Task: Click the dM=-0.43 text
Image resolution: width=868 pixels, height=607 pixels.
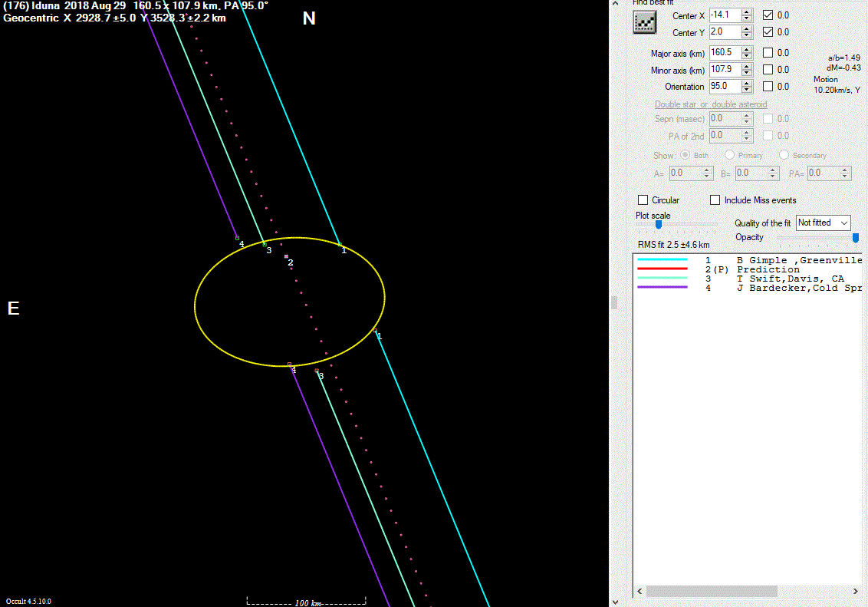Action: (x=843, y=68)
